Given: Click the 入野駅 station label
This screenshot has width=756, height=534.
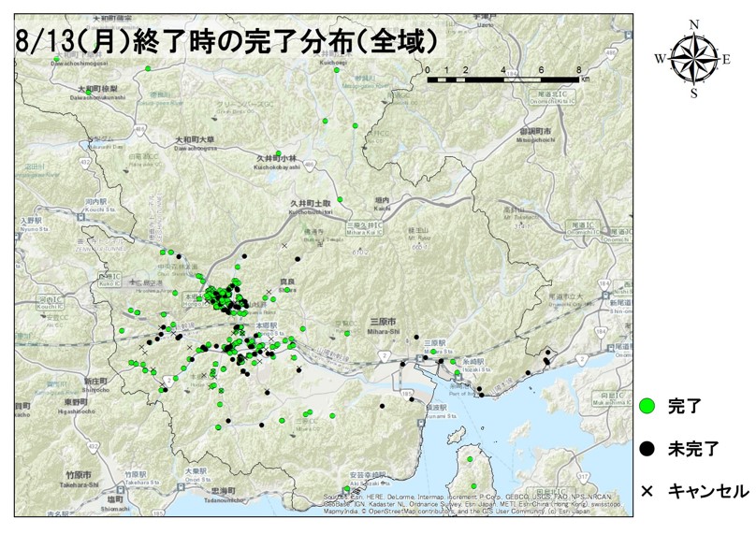Looking at the screenshot, I should [32, 221].
